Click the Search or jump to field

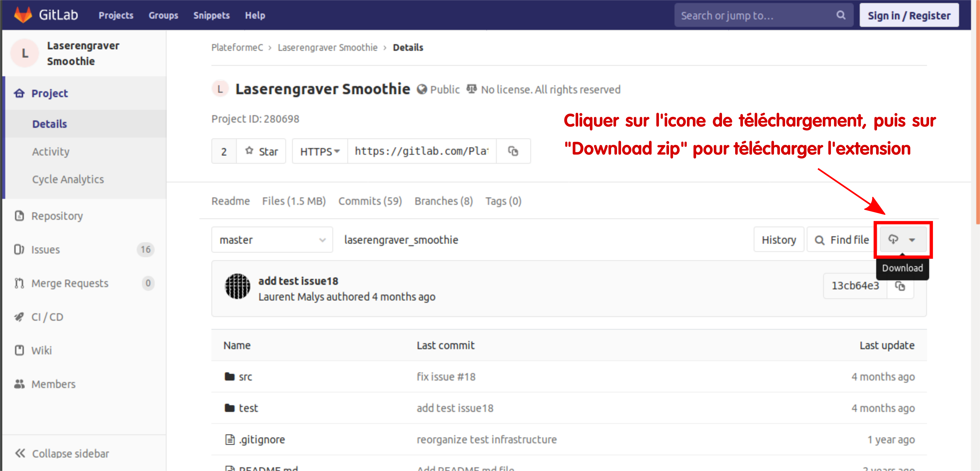764,15
